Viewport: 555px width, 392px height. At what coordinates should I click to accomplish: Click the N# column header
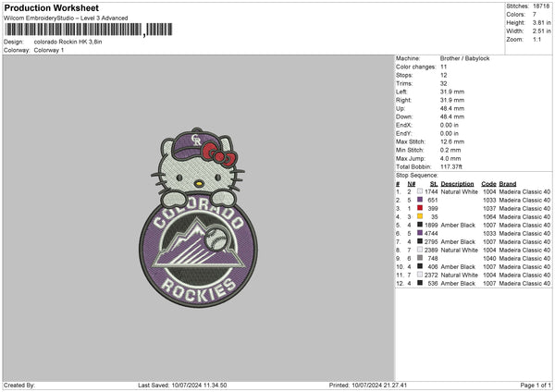pos(412,184)
